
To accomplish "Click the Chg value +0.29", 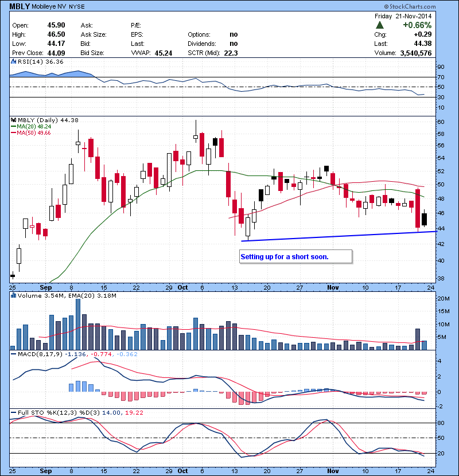I will [x=422, y=34].
